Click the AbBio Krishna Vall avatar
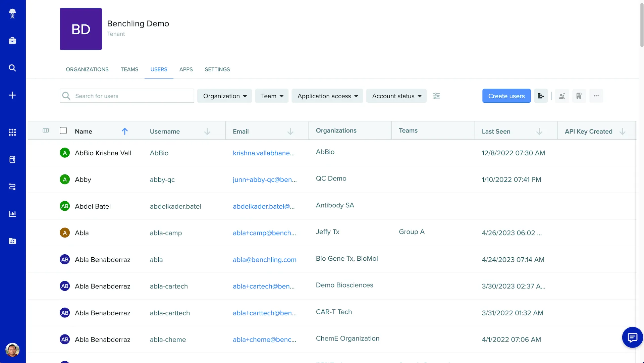The image size is (644, 363). 65,153
